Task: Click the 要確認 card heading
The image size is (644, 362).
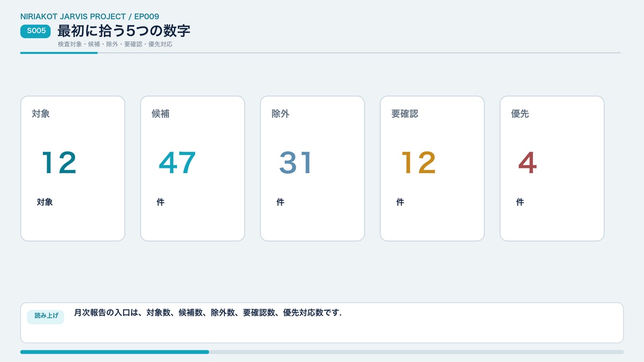Action: tap(405, 114)
